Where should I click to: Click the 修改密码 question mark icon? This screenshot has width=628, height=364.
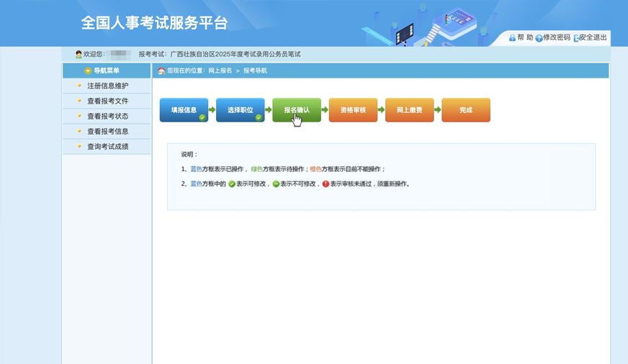(539, 37)
